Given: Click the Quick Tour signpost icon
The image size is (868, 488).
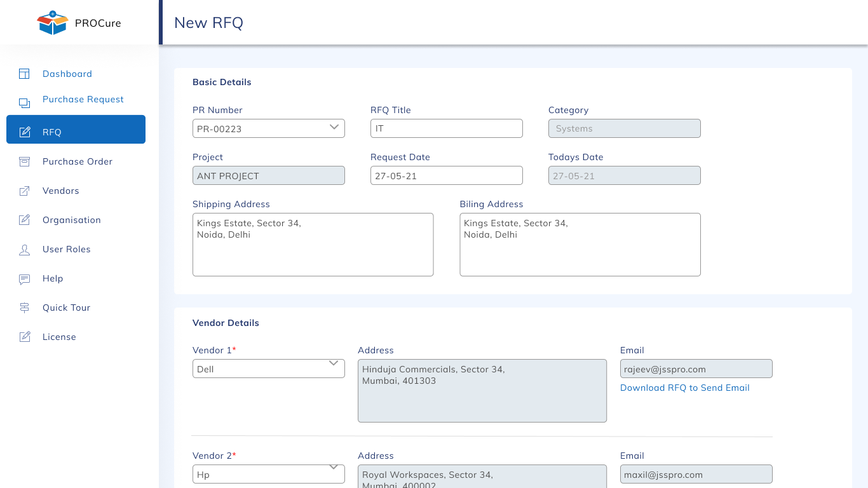Looking at the screenshot, I should click(24, 308).
